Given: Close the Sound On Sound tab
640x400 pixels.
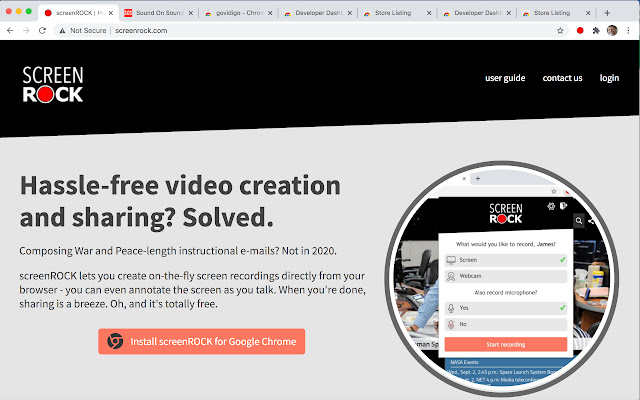Looking at the screenshot, I should pyautogui.click(x=191, y=13).
